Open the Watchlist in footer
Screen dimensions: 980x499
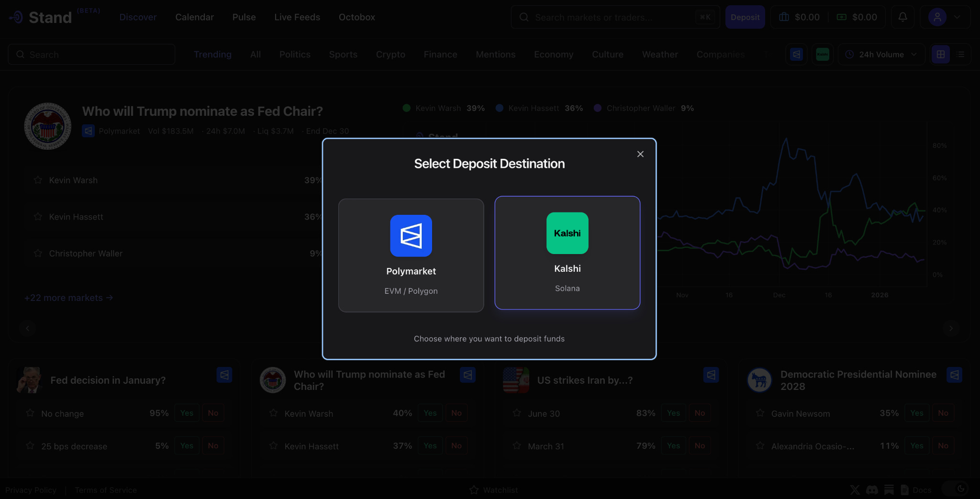[x=494, y=490]
